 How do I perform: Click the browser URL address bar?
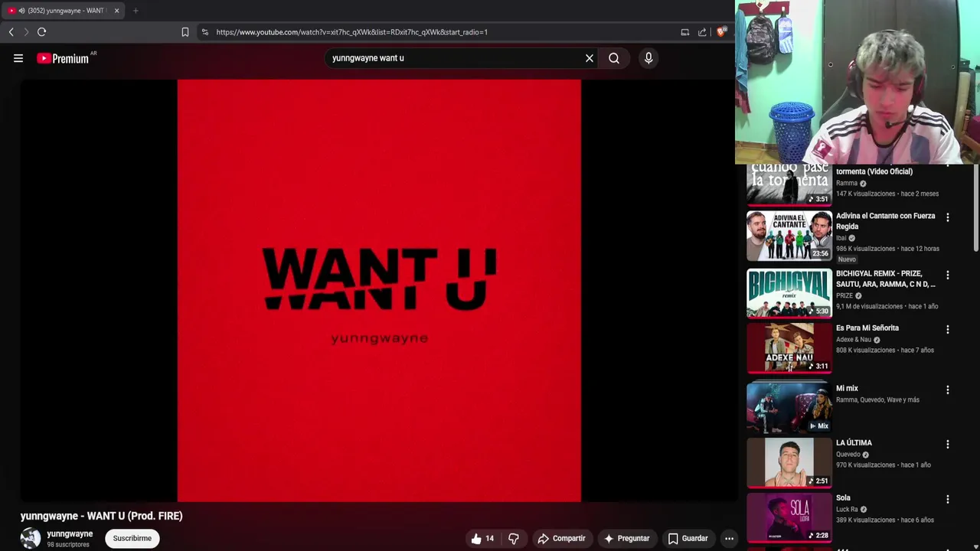coord(440,32)
